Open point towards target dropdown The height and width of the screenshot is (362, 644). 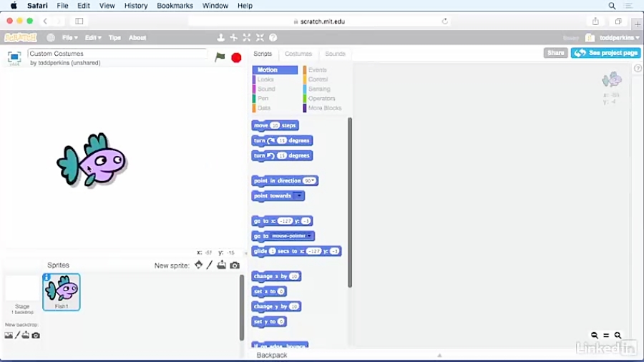pos(298,196)
